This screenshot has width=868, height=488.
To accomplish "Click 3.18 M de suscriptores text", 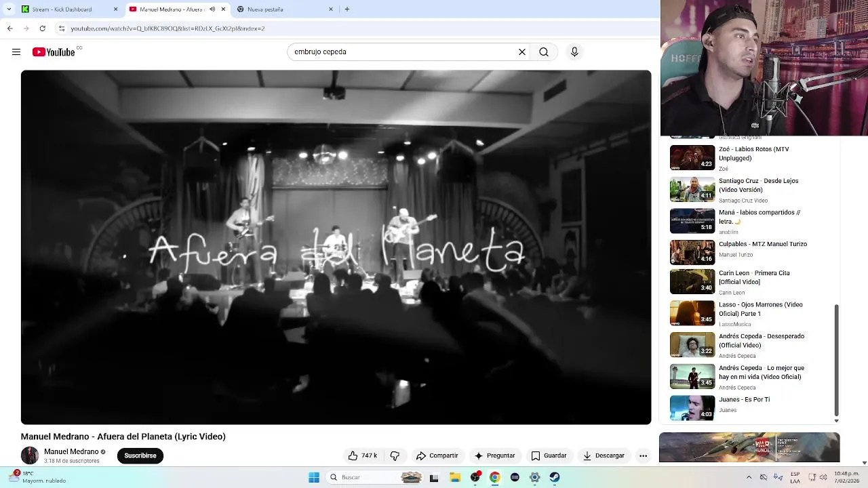I will pyautogui.click(x=71, y=461).
